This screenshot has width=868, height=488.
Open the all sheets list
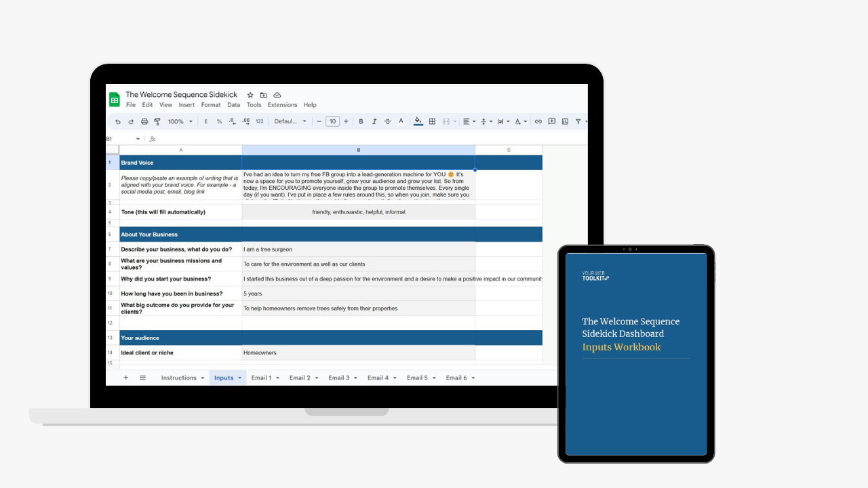tap(142, 378)
